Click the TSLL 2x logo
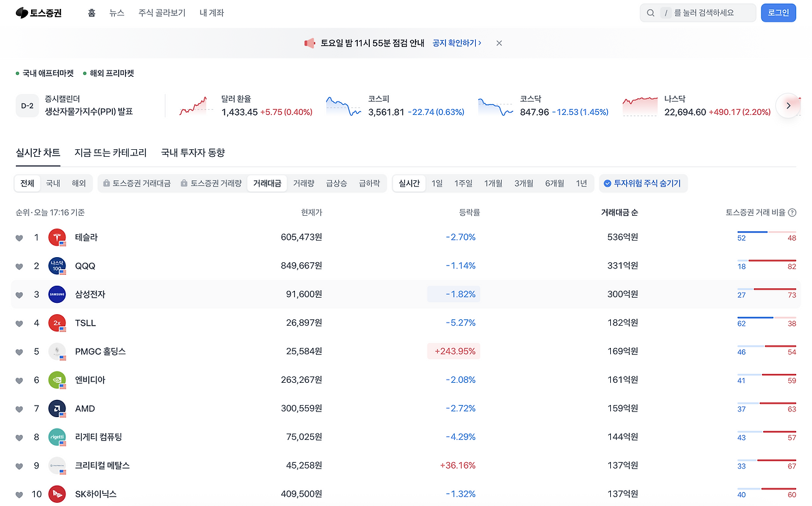Image resolution: width=812 pixels, height=506 pixels. coord(57,323)
